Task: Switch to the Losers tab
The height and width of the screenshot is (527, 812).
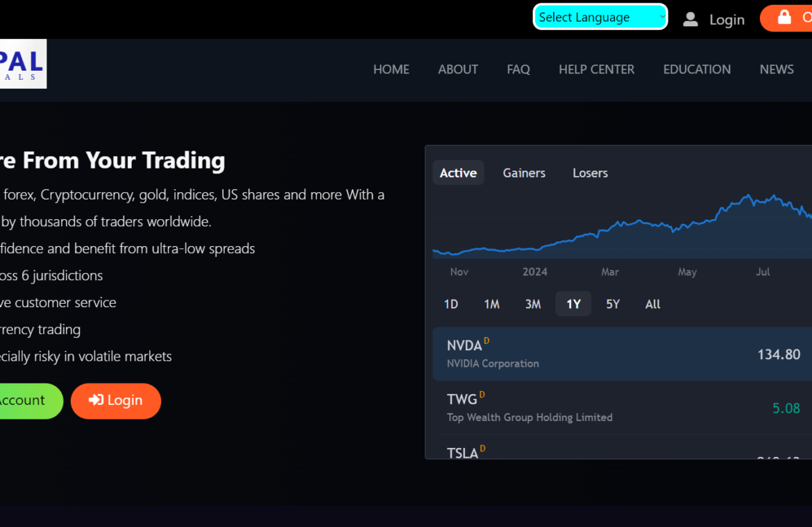Action: click(590, 173)
